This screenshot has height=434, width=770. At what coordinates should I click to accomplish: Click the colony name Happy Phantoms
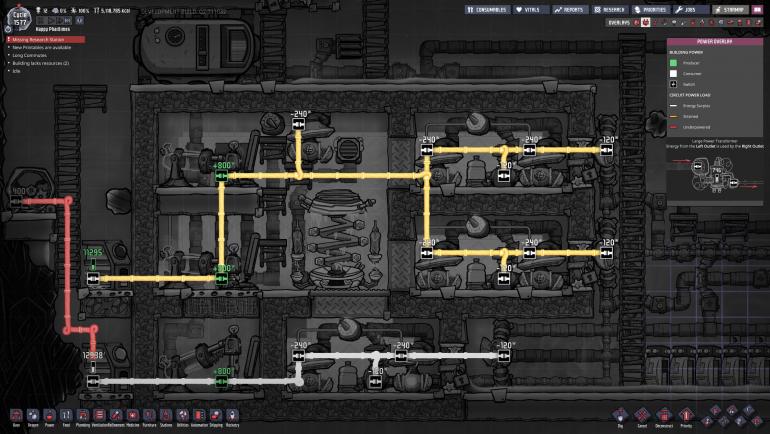tap(53, 29)
